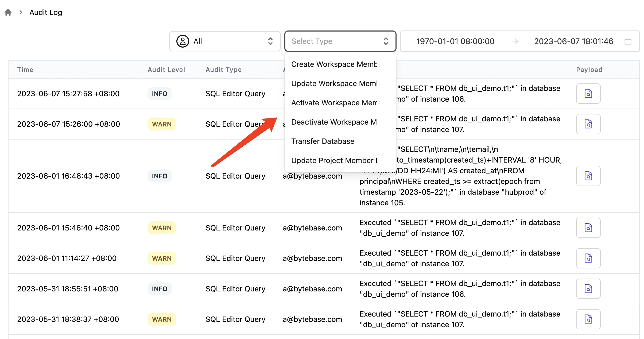Choose the Update Project Member option
Image resolution: width=644 pixels, height=339 pixels.
click(x=334, y=160)
